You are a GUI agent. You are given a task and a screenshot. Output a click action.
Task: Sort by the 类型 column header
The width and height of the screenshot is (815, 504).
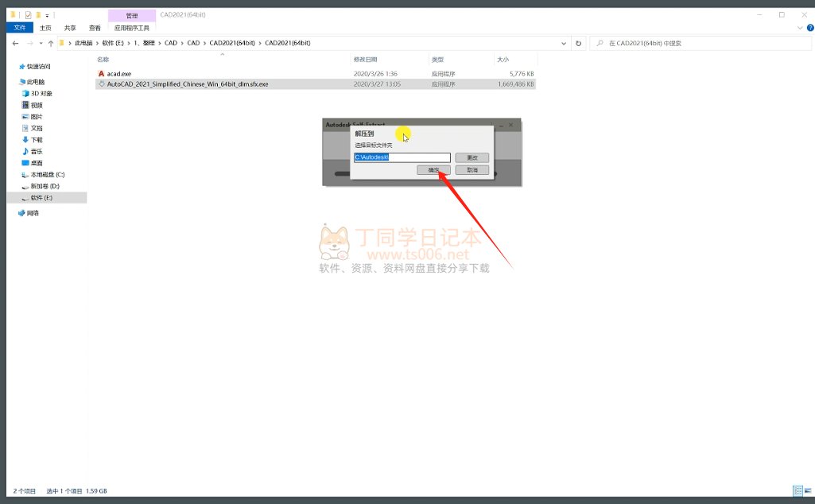point(437,60)
